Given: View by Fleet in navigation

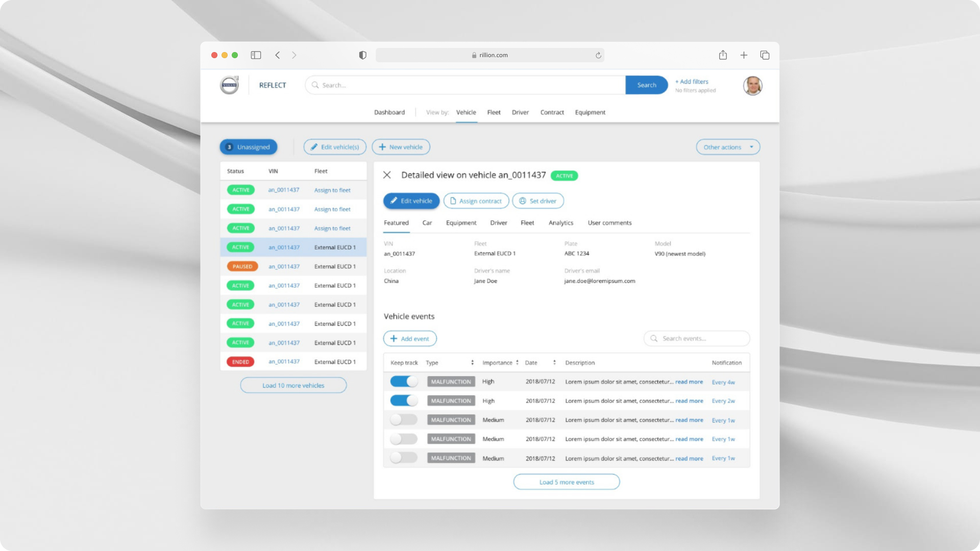Looking at the screenshot, I should point(494,112).
